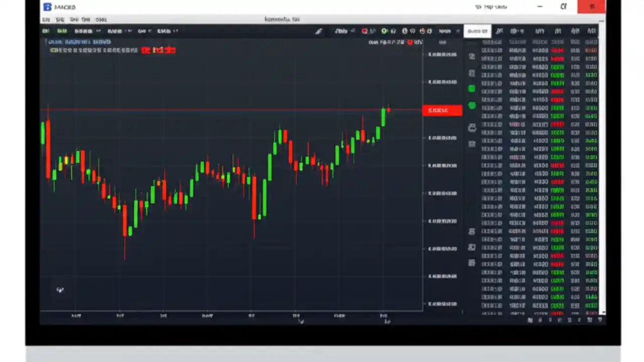Switch to the highlighted tab on the toolbar

pos(477,31)
